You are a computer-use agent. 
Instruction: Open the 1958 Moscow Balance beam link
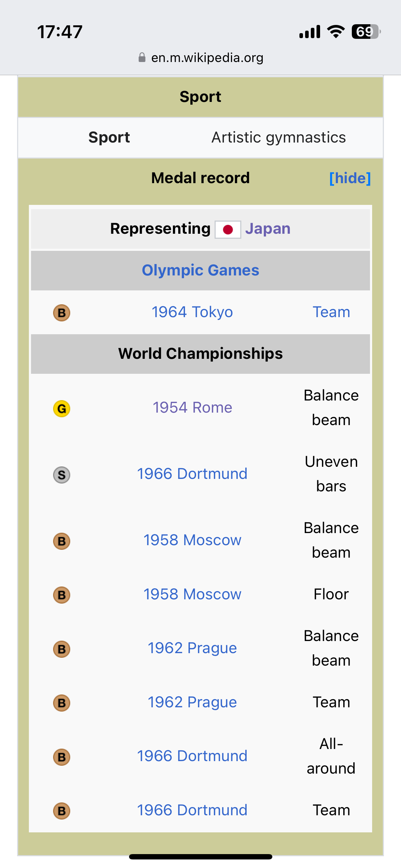[192, 540]
